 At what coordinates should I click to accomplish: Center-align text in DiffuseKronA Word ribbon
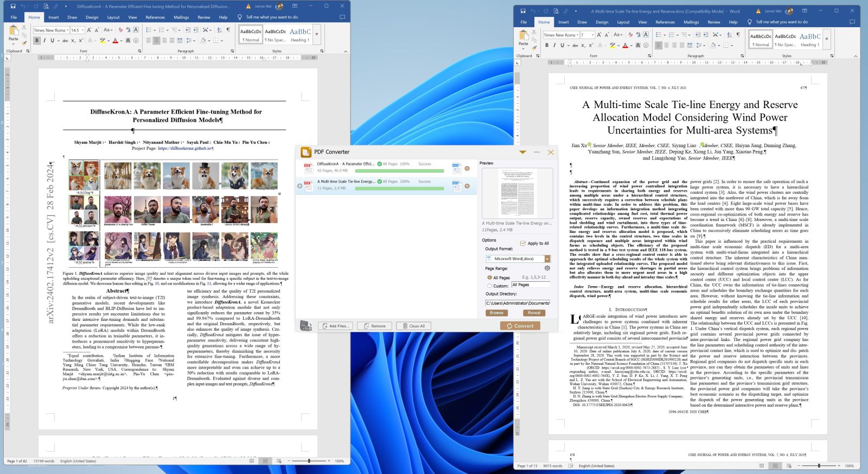(156, 40)
